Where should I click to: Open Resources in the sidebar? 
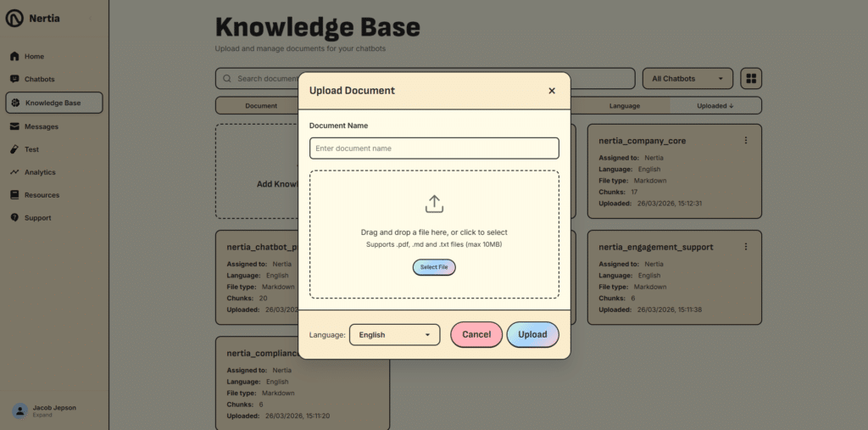[53, 195]
